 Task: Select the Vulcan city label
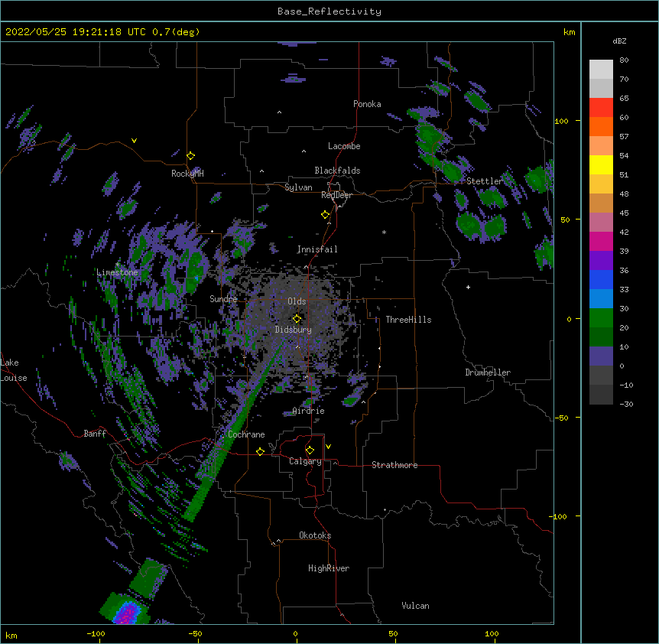415,606
